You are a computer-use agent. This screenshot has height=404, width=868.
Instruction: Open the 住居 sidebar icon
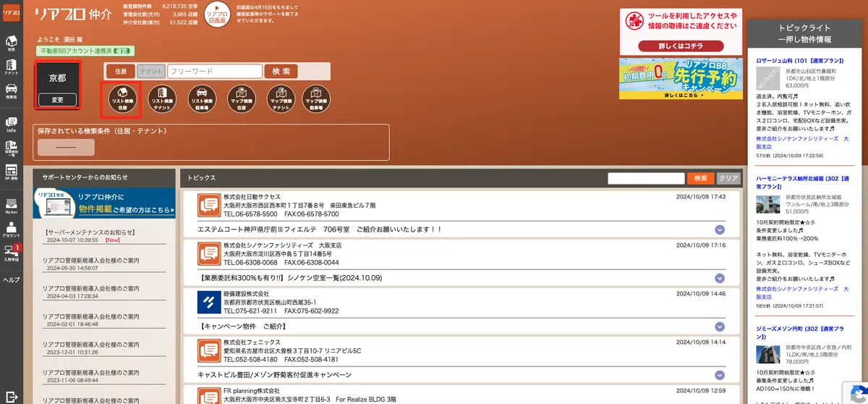coord(11,42)
